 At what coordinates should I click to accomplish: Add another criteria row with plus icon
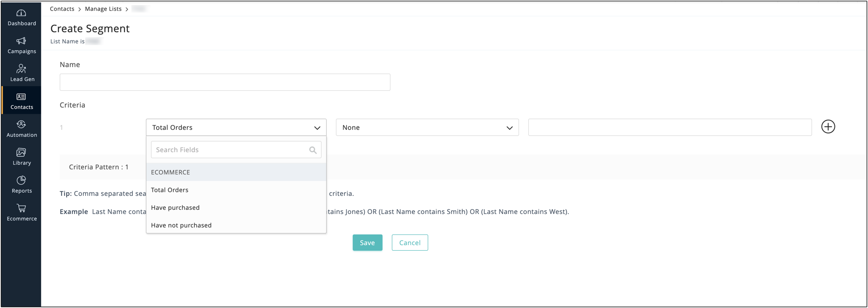click(x=828, y=127)
